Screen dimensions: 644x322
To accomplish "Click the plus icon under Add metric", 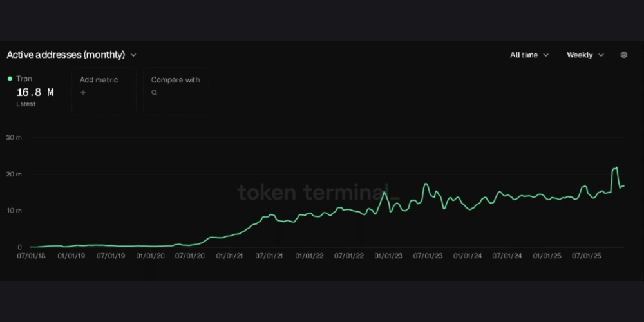I will tap(82, 93).
